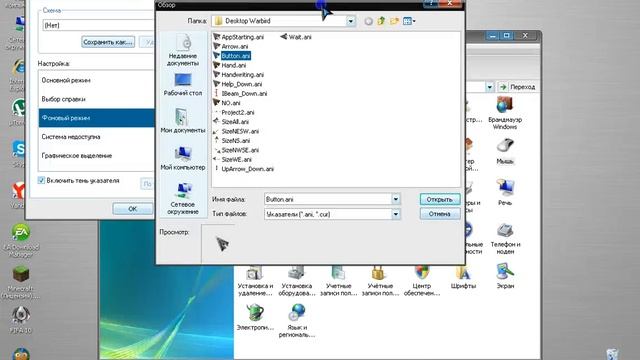Open the view menu icon
The height and width of the screenshot is (360, 640).
click(x=409, y=21)
